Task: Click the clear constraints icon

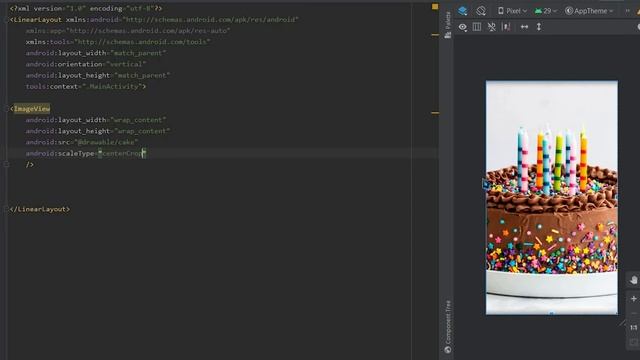Action: [x=491, y=27]
